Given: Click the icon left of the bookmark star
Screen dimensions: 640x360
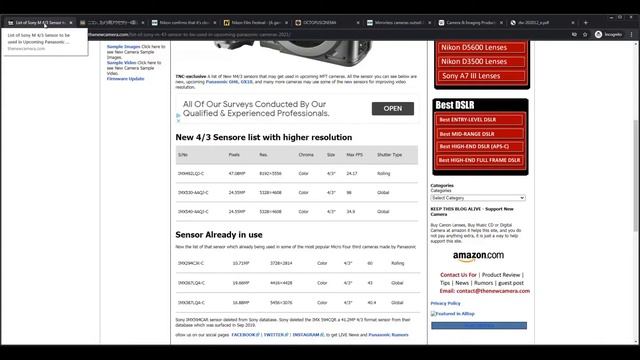Looking at the screenshot, I should coord(574,35).
